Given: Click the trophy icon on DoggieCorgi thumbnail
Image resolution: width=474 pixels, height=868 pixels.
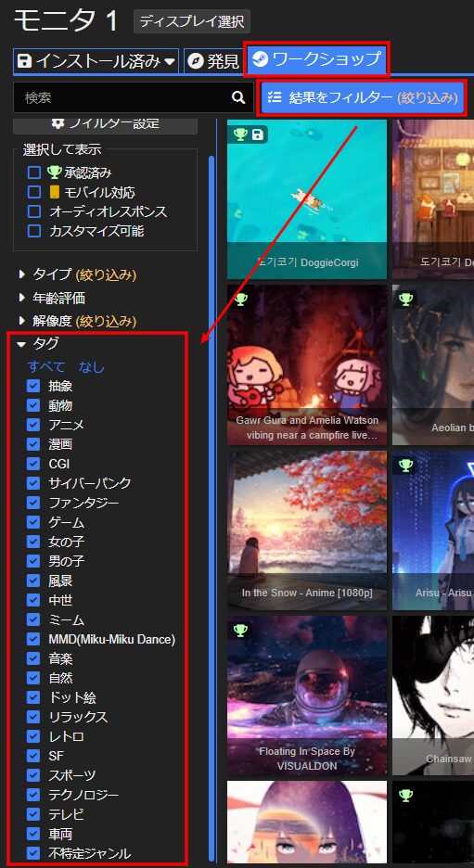Looking at the screenshot, I should pyautogui.click(x=239, y=134).
